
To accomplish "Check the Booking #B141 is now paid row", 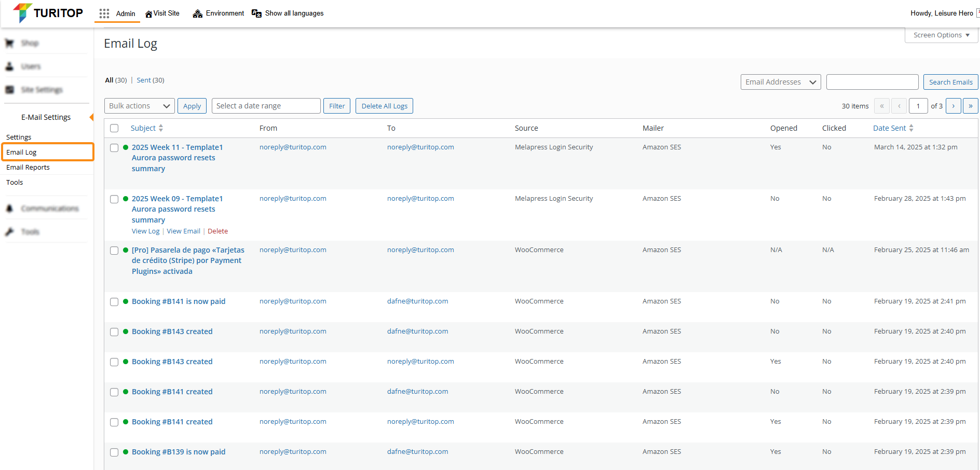I will 114,302.
